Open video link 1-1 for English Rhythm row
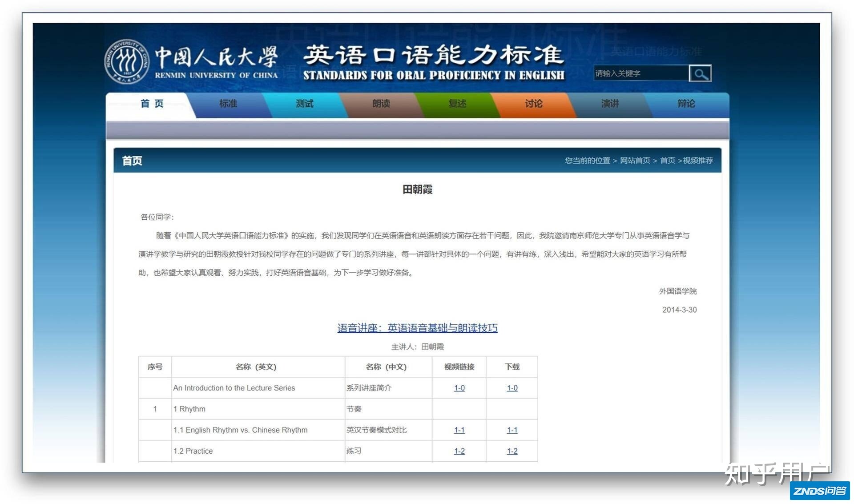Viewport: 854px width, 504px height. point(459,430)
